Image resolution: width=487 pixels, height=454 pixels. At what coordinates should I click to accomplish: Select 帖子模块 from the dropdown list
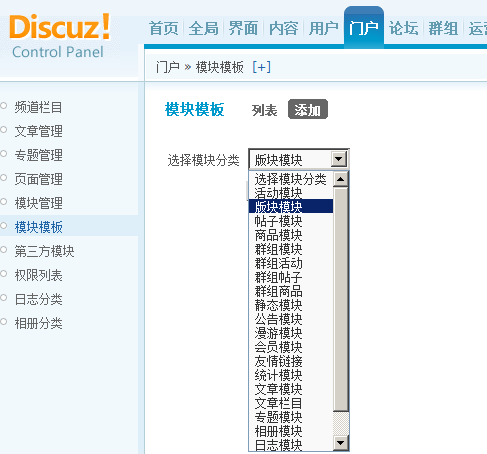coord(279,221)
